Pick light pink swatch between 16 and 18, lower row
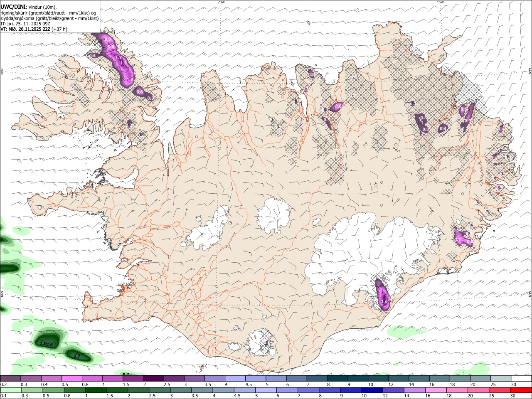Viewport: 532px width, 399px height. click(x=436, y=390)
